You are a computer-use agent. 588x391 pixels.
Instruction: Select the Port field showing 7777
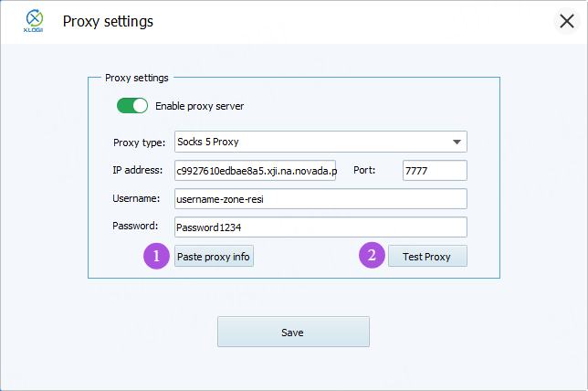tap(434, 171)
